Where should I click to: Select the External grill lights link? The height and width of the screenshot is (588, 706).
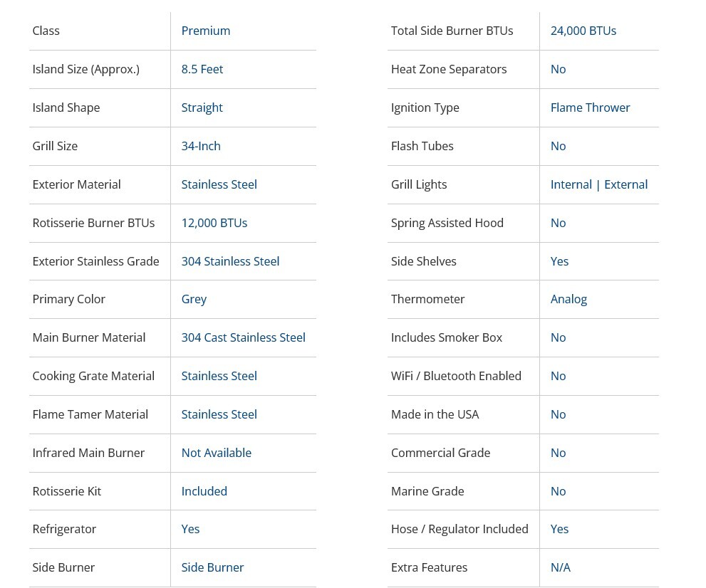point(625,184)
